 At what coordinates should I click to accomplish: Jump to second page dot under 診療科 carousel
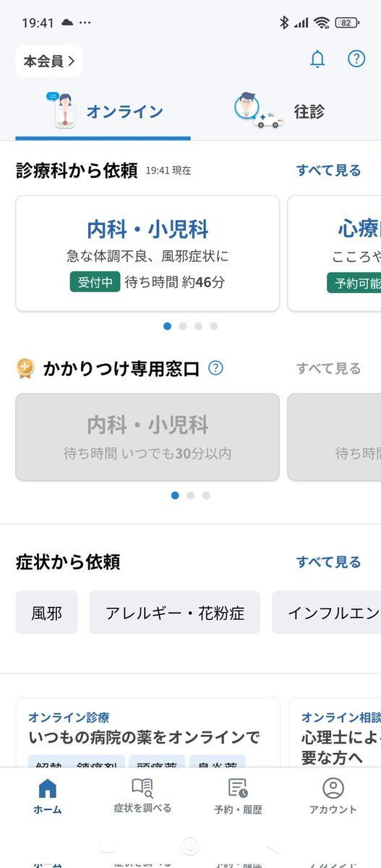click(x=183, y=326)
